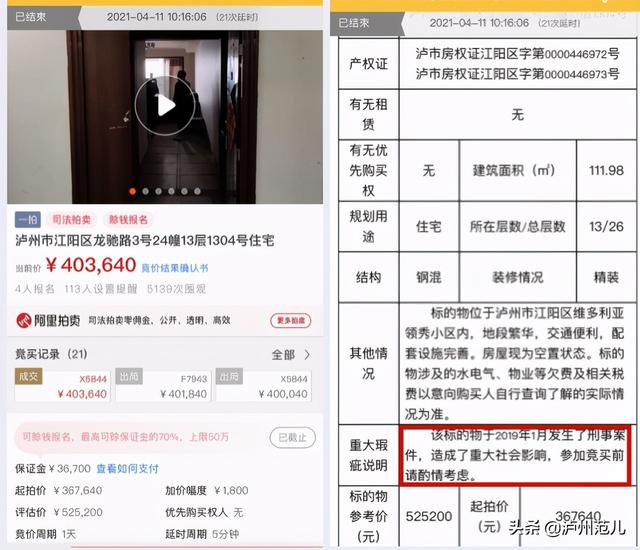Click the 13/26 floor cell

coord(606,226)
